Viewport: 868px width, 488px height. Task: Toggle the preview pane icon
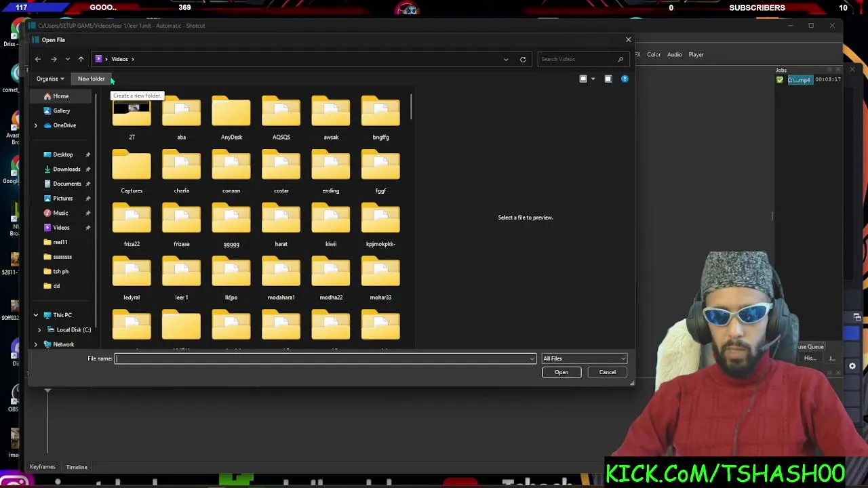pyautogui.click(x=608, y=79)
